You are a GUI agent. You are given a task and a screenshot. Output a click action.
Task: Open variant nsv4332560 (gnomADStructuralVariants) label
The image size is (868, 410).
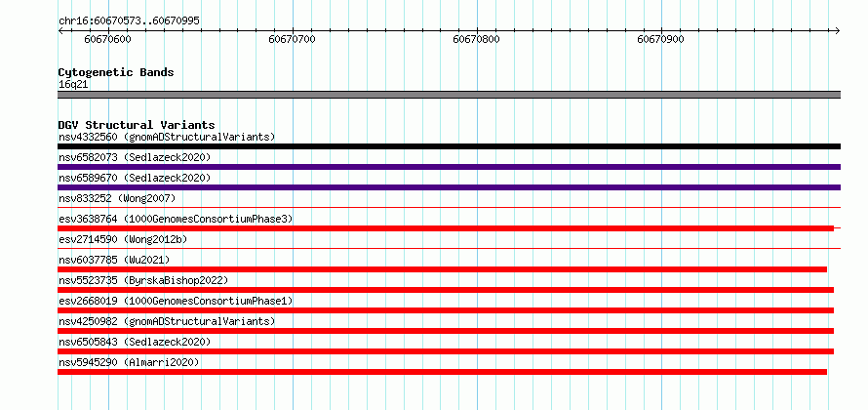coord(167,137)
